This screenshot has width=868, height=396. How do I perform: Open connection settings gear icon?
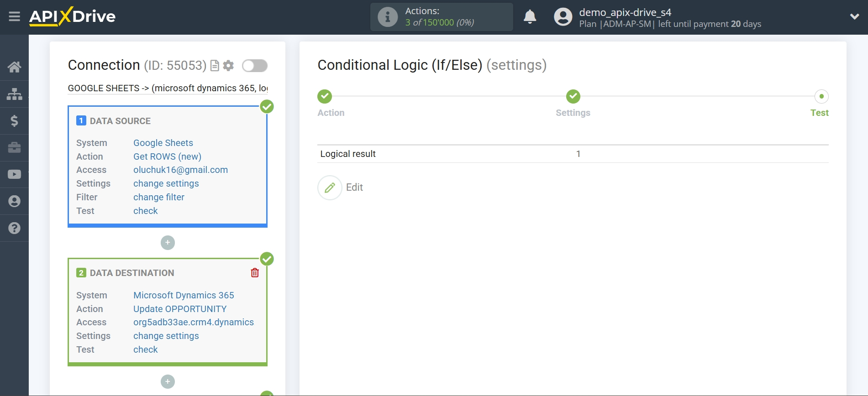coord(228,66)
